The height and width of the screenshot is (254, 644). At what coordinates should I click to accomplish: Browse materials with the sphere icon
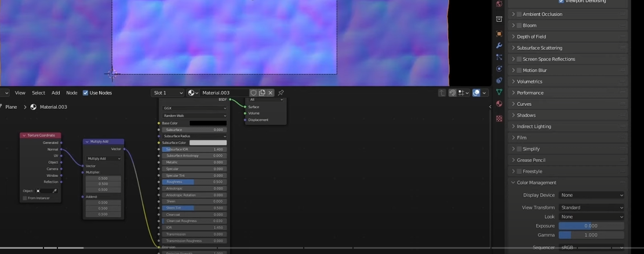click(193, 93)
